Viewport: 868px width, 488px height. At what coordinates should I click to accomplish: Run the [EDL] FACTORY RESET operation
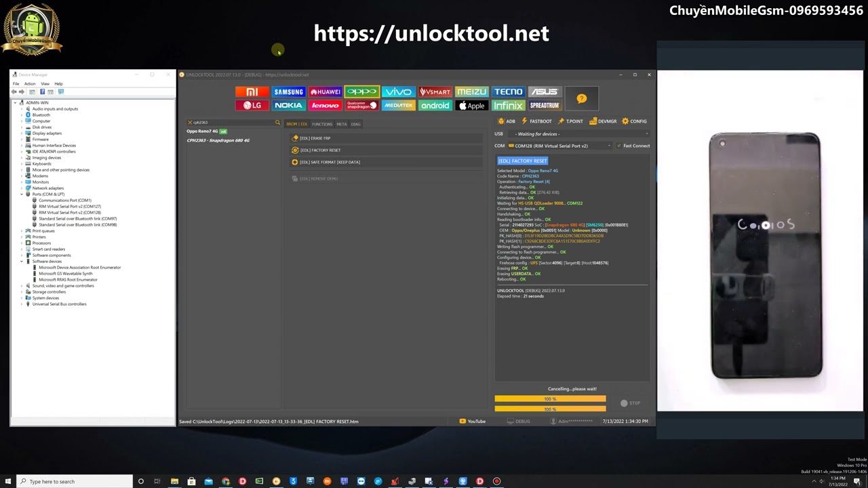pyautogui.click(x=386, y=150)
